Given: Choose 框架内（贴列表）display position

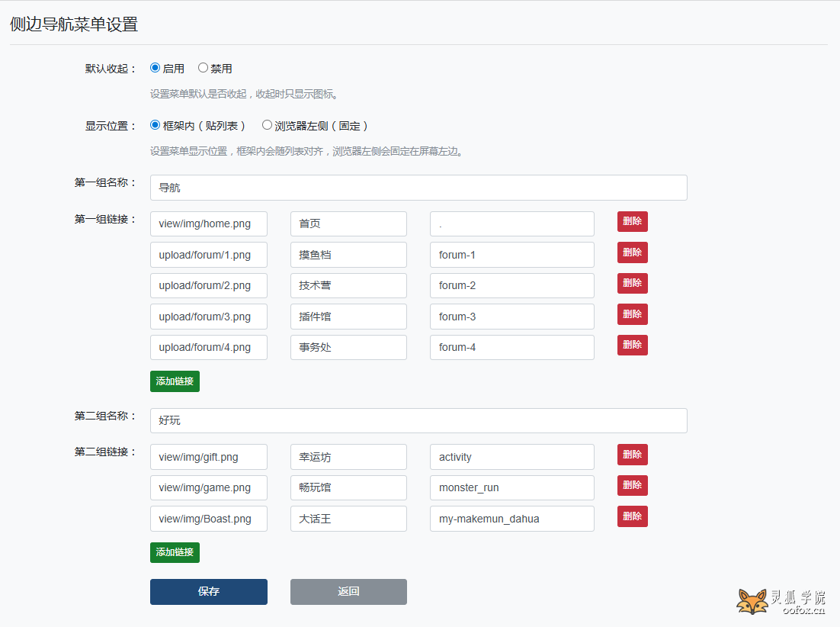Looking at the screenshot, I should tap(155, 125).
